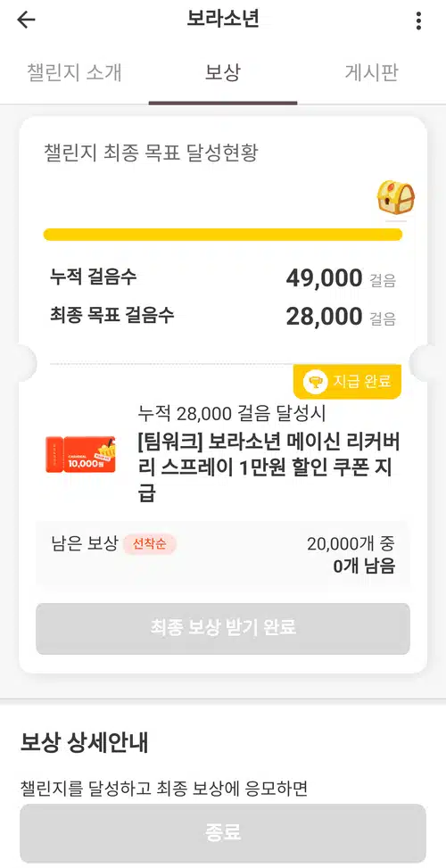Tap the treasure chest reward icon
The width and height of the screenshot is (446, 868).
tap(396, 198)
